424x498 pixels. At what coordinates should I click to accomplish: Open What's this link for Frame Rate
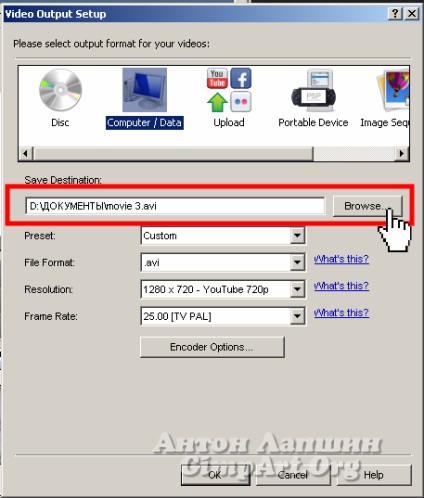tap(341, 313)
